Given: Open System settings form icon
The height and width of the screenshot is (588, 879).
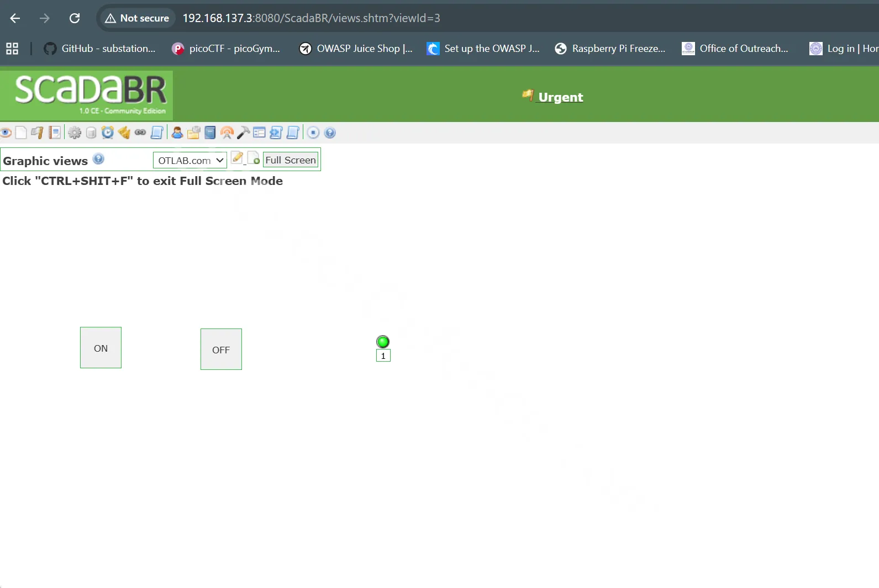Looking at the screenshot, I should click(259, 133).
